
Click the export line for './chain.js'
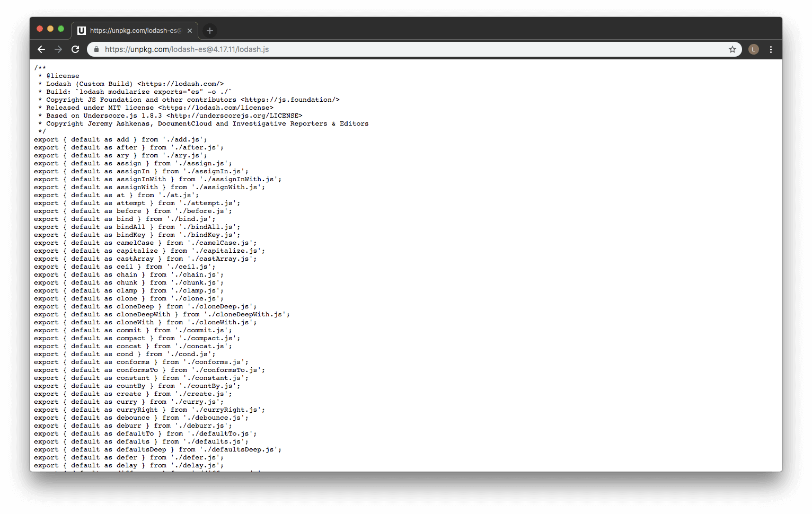point(129,274)
